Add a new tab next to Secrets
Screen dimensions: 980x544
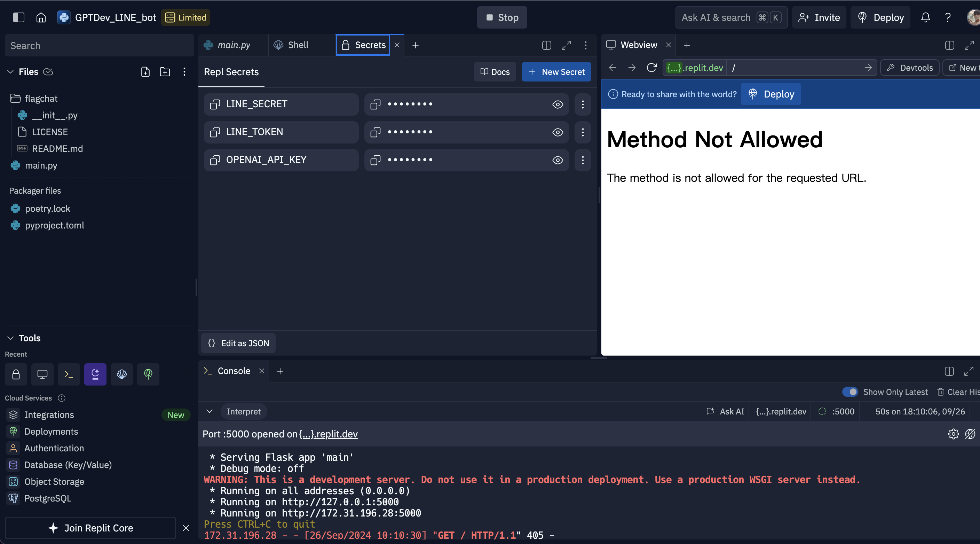[x=415, y=45]
